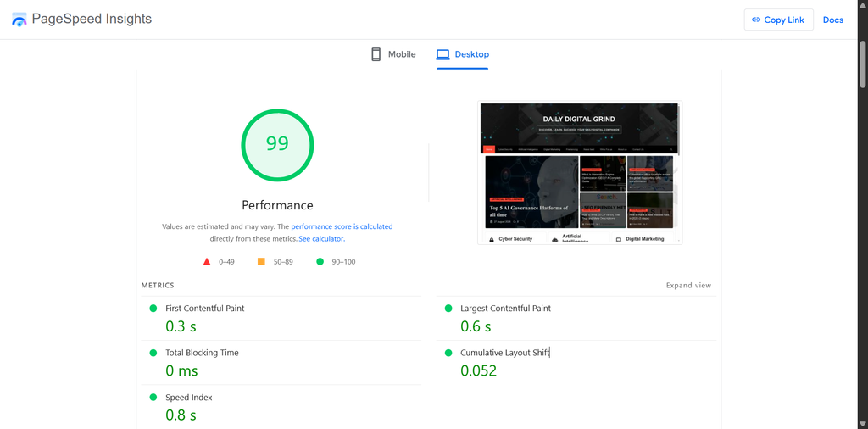Click the mobile phone icon
Screen dimensions: 868x429
coord(376,54)
